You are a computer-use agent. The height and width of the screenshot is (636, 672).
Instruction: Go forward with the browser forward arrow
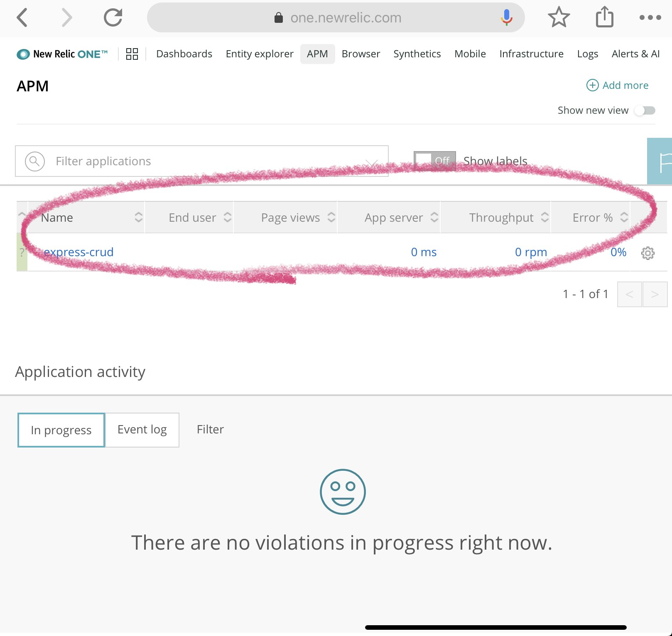(67, 18)
